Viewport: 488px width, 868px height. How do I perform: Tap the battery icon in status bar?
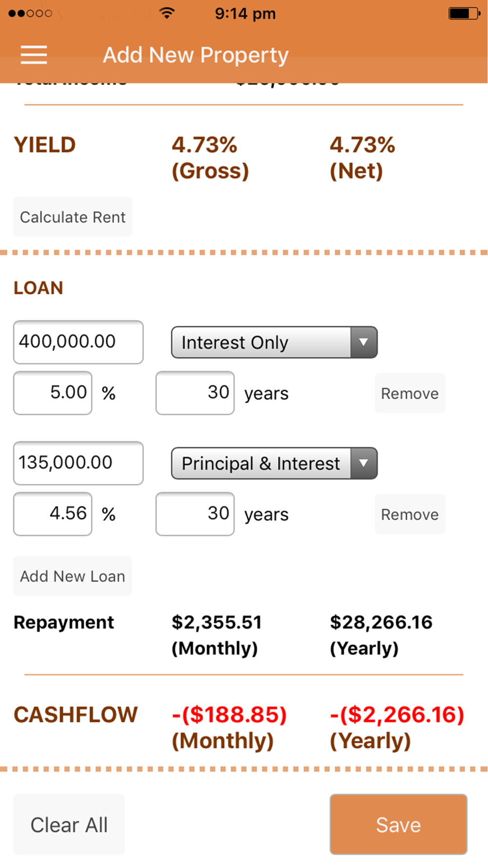(x=464, y=13)
